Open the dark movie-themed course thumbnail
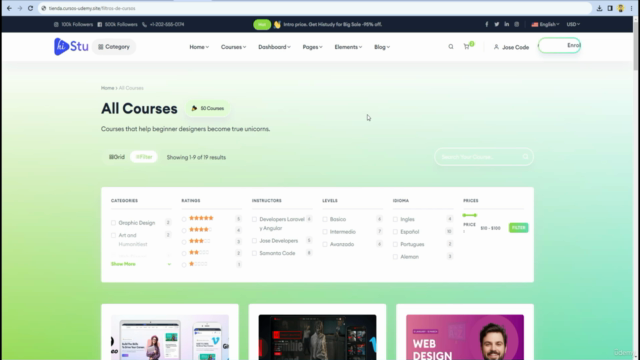This screenshot has width=640, height=360. click(x=317, y=337)
